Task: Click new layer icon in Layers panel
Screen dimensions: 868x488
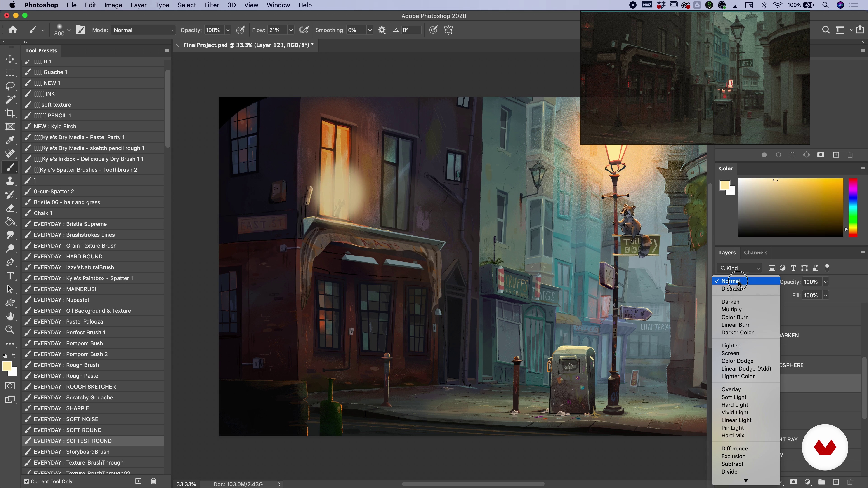Action: pos(836,482)
